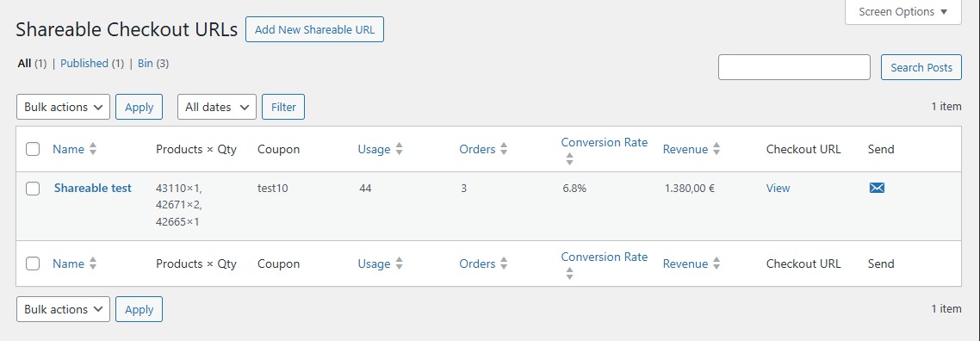
Task: Open the bottom Bulk actions dropdown
Action: point(63,309)
